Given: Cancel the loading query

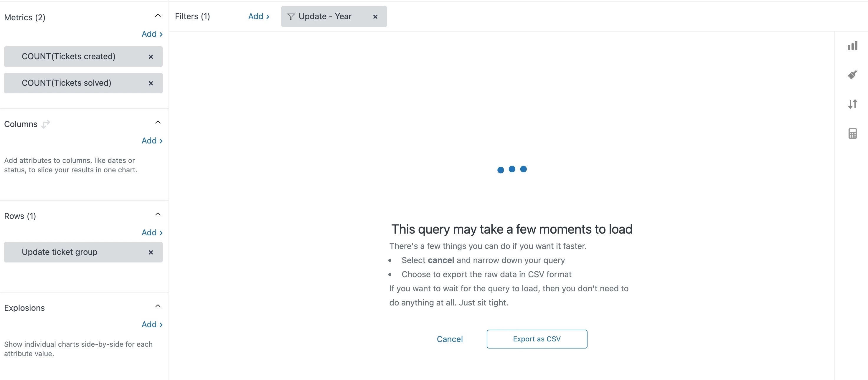Looking at the screenshot, I should point(450,339).
